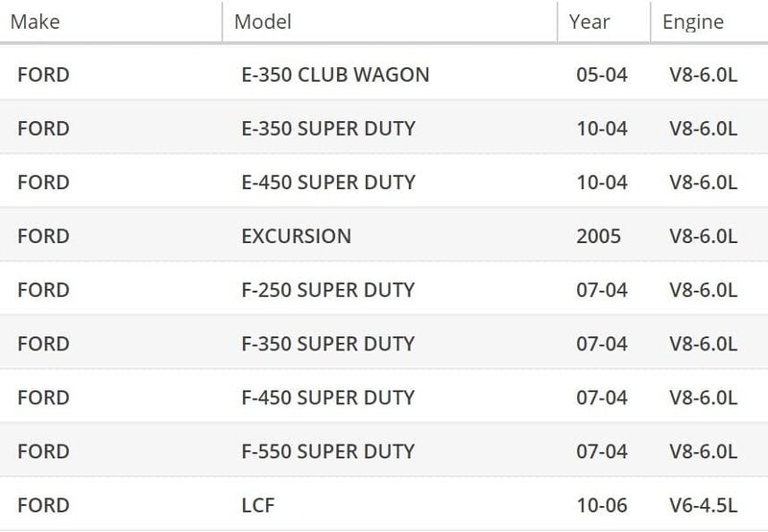Click the LCF model entry
The image size is (768, 532).
tap(258, 505)
